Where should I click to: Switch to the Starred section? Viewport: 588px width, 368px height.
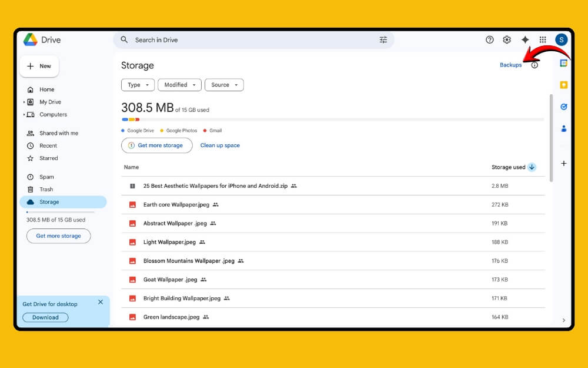[47, 158]
